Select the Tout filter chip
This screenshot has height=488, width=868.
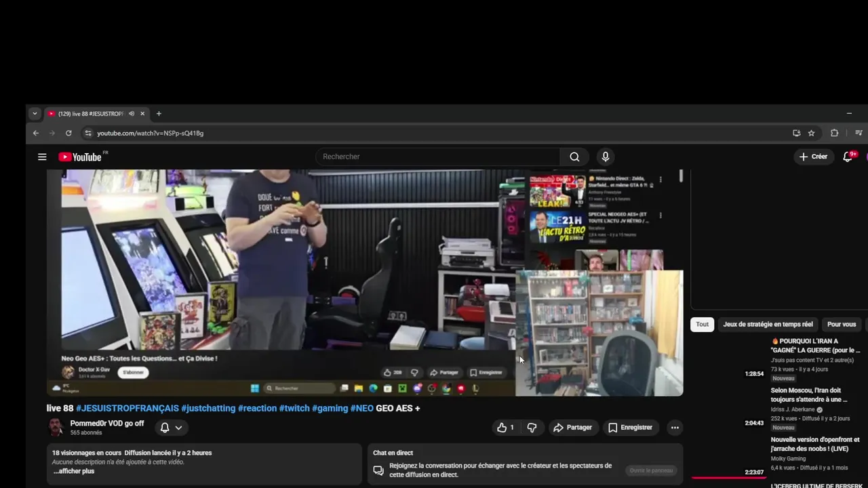point(703,324)
